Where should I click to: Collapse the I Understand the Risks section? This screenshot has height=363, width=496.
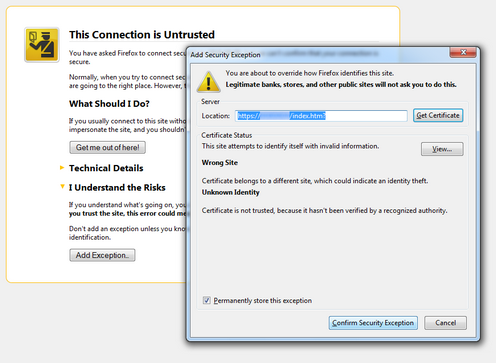pos(62,187)
